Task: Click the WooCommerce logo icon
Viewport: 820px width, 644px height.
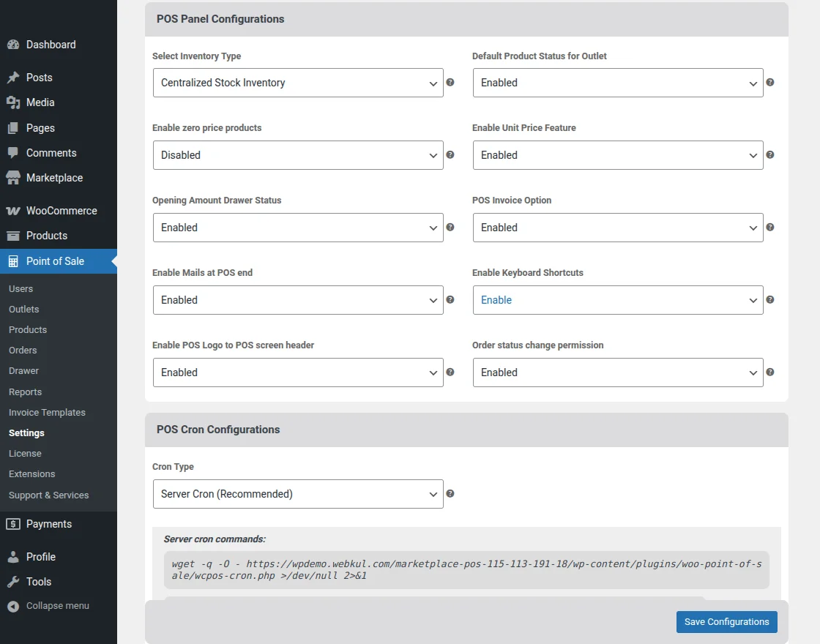Action: pos(13,211)
